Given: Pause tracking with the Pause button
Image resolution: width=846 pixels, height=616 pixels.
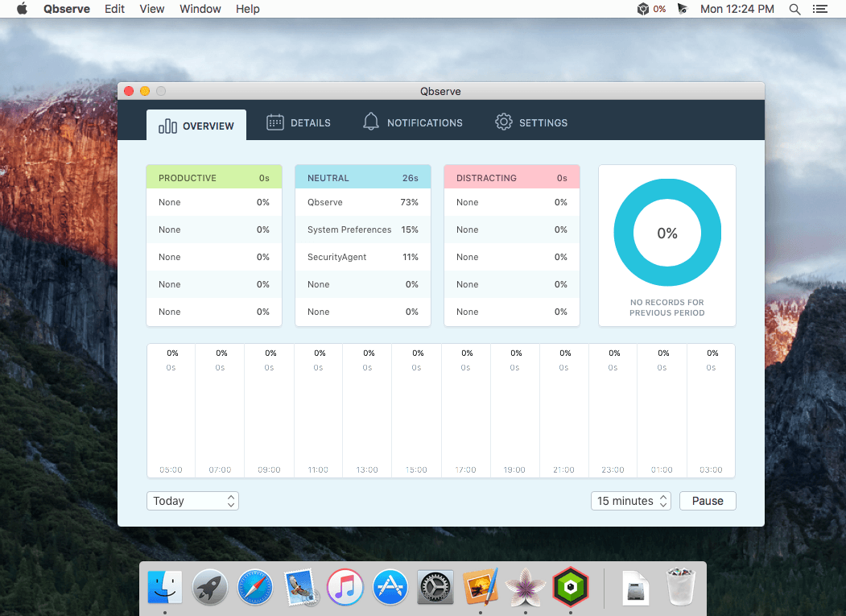Looking at the screenshot, I should [x=708, y=501].
